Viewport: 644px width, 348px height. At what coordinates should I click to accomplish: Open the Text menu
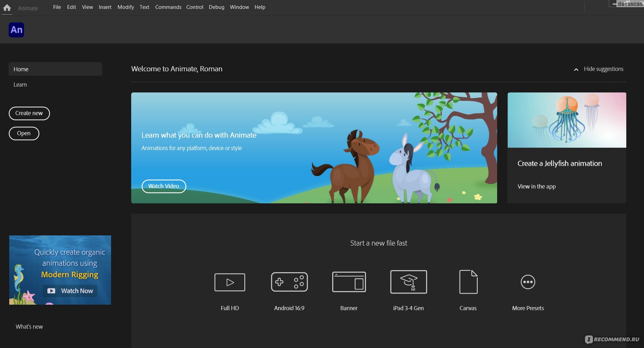pyautogui.click(x=144, y=7)
